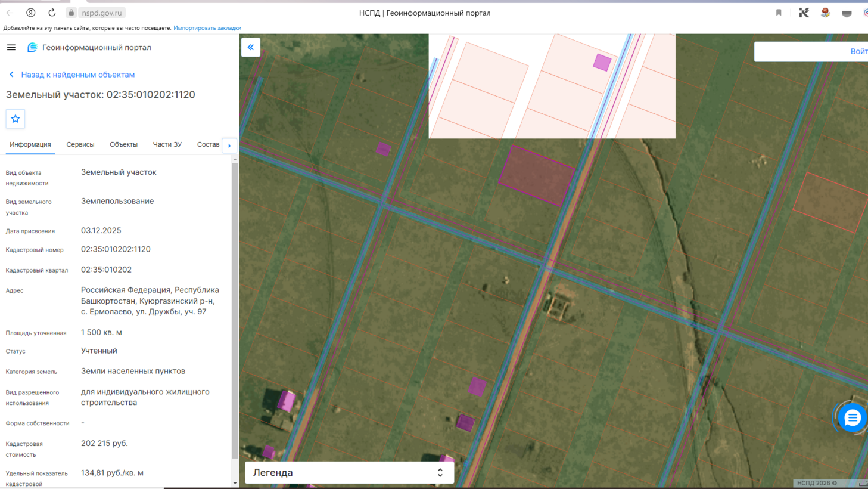Click Импортировать закладки link
The image size is (868, 489).
(207, 28)
